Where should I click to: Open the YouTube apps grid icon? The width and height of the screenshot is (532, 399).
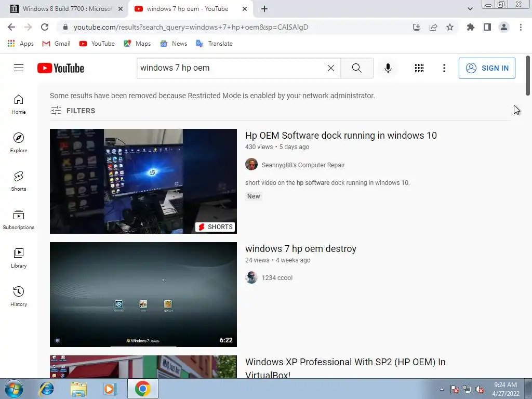pyautogui.click(x=419, y=68)
